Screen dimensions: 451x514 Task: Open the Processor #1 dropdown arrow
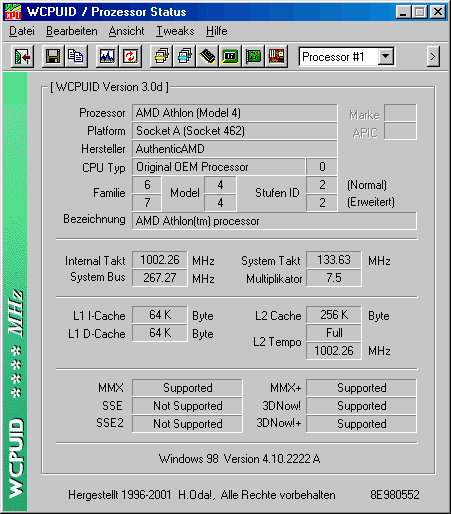pyautogui.click(x=386, y=56)
